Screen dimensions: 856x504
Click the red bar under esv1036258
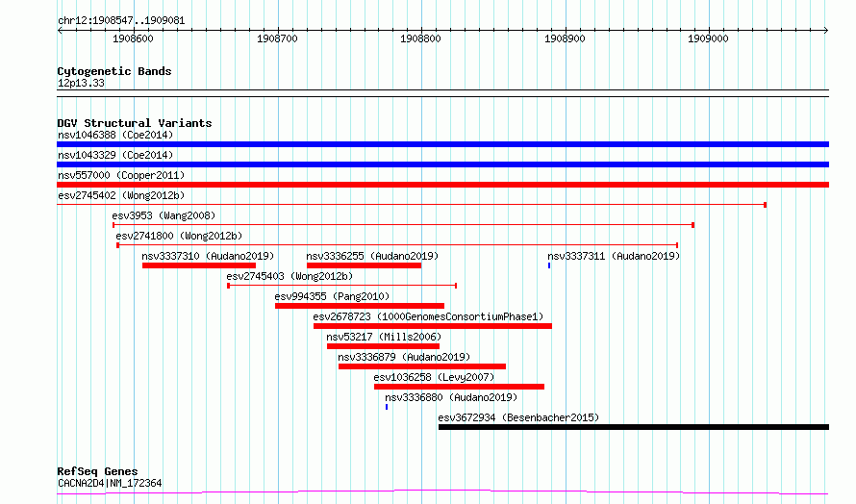(459, 387)
